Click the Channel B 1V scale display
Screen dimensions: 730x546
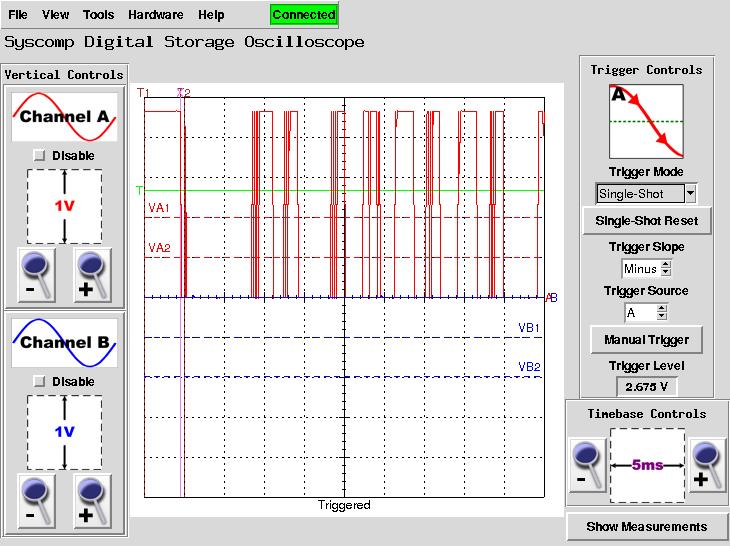tap(65, 432)
